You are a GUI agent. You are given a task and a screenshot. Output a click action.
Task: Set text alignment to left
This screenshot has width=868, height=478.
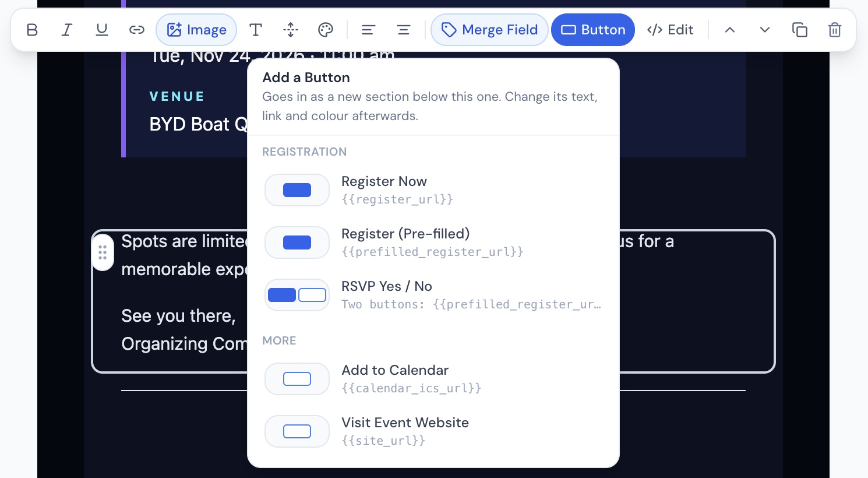[x=368, y=30]
